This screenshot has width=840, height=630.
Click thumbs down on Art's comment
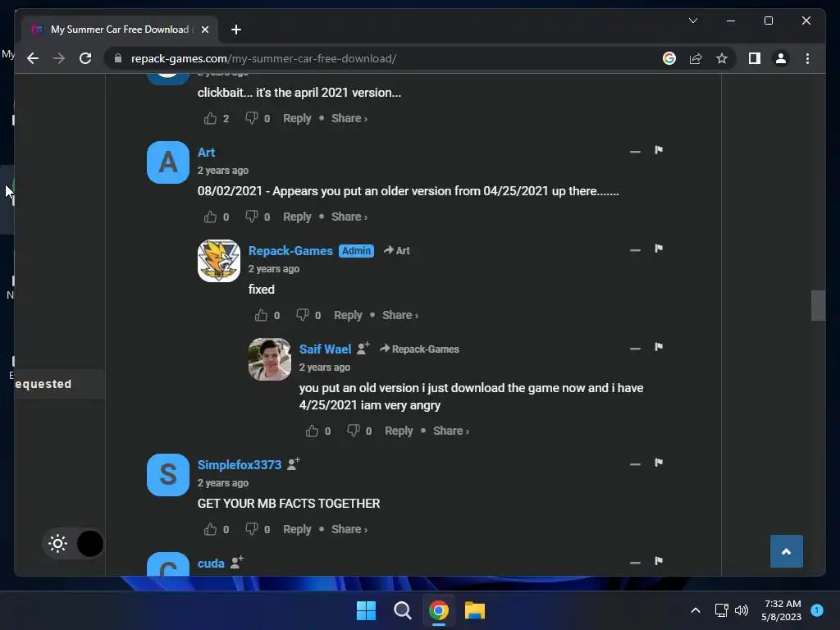point(251,217)
